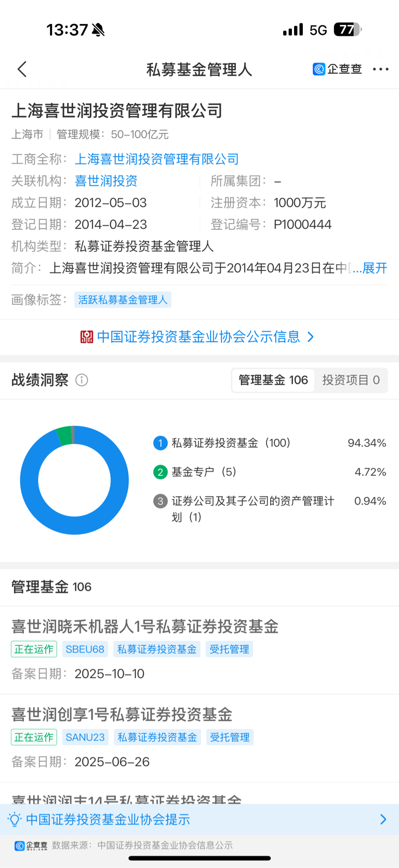Tap the 活跃私募基金管理人 tag

(123, 300)
